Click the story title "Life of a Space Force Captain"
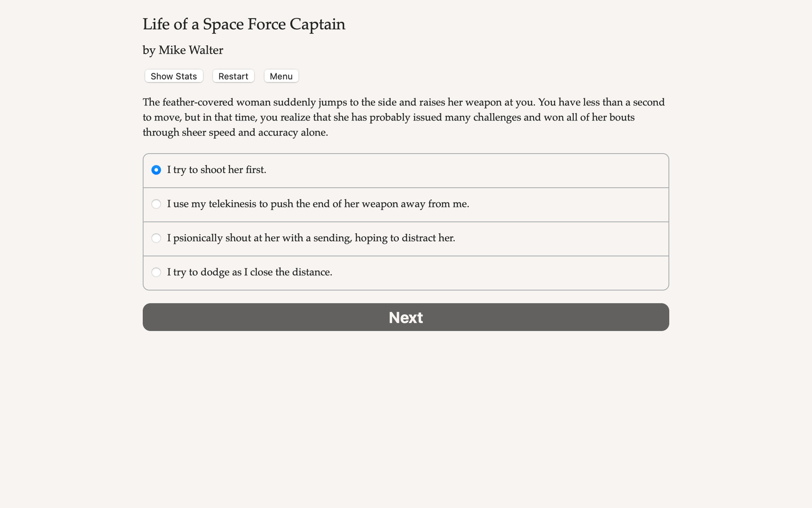Screen dimensions: 812x508 (244, 24)
